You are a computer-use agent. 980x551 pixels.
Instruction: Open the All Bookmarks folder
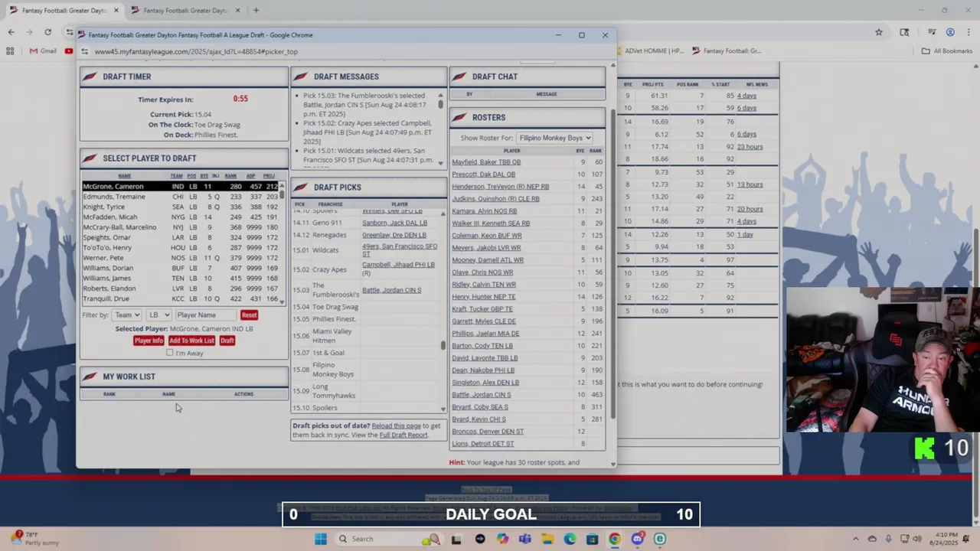[947, 51]
